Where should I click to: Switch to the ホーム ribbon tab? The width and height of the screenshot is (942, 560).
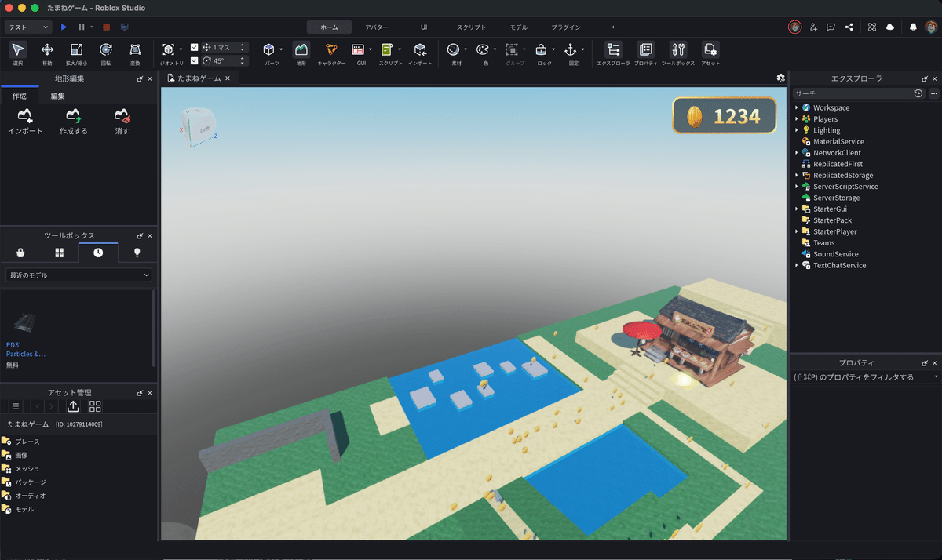[330, 27]
